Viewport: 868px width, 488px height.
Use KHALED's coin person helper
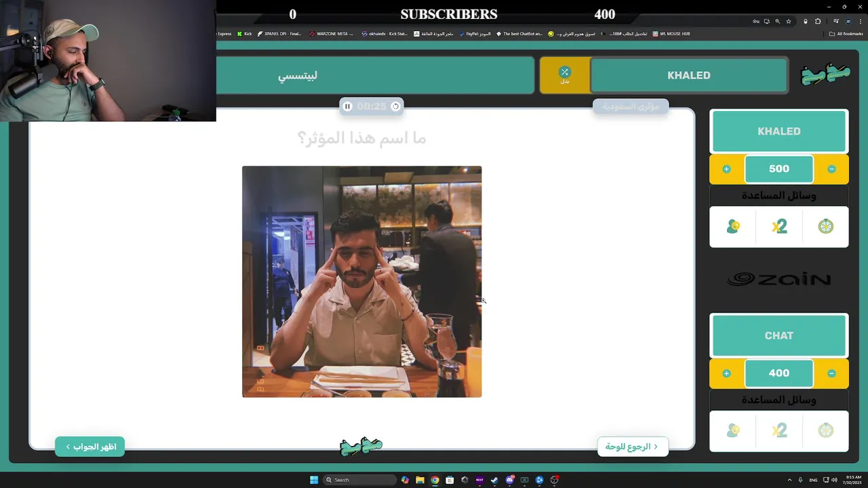click(x=733, y=226)
